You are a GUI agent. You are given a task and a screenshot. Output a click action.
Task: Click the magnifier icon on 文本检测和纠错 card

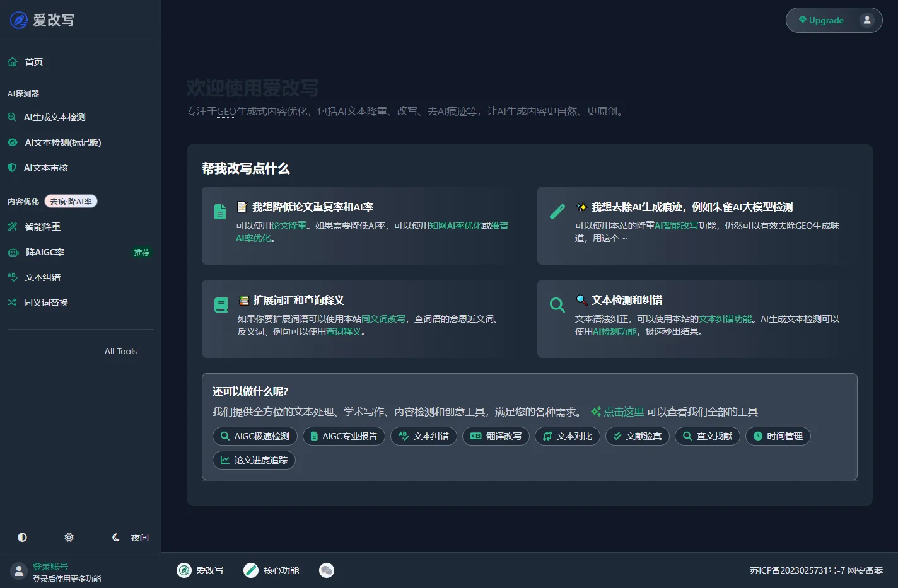[557, 305]
